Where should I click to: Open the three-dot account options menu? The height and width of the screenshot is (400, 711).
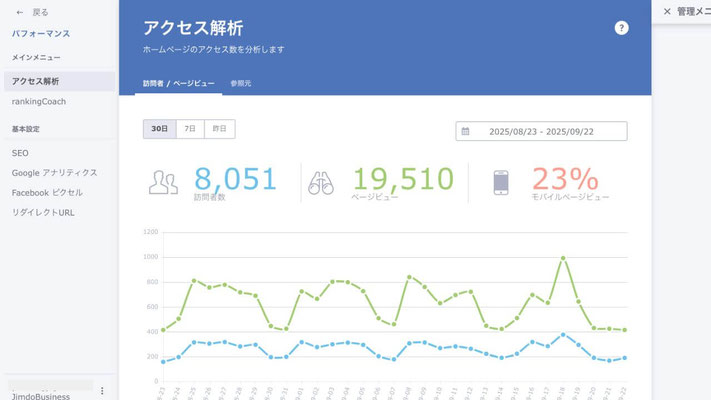102,390
